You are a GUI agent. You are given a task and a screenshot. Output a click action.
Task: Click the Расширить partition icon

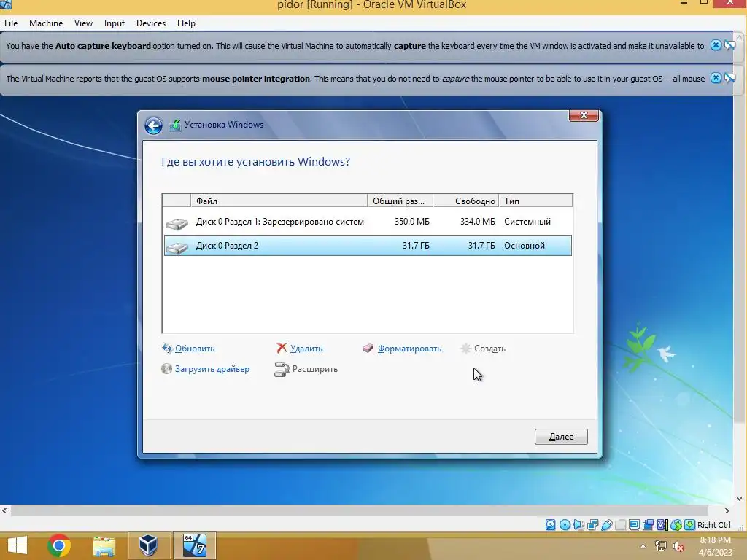pos(282,370)
